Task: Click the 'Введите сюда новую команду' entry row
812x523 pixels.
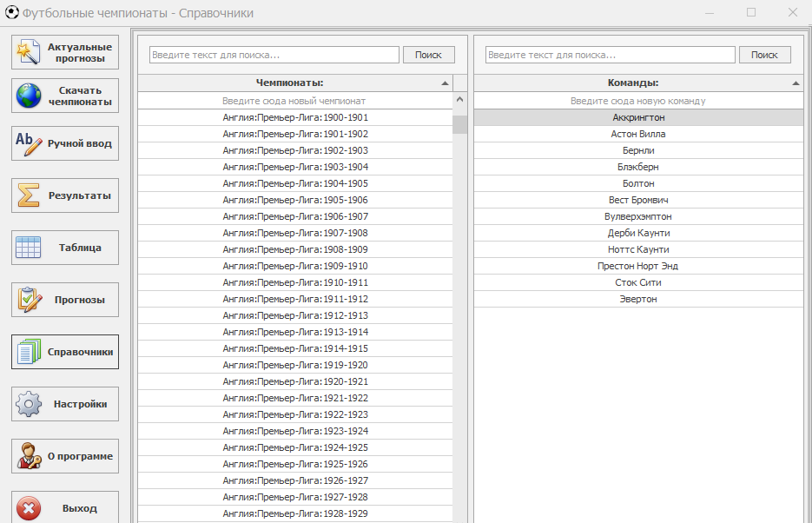Action: pos(638,101)
